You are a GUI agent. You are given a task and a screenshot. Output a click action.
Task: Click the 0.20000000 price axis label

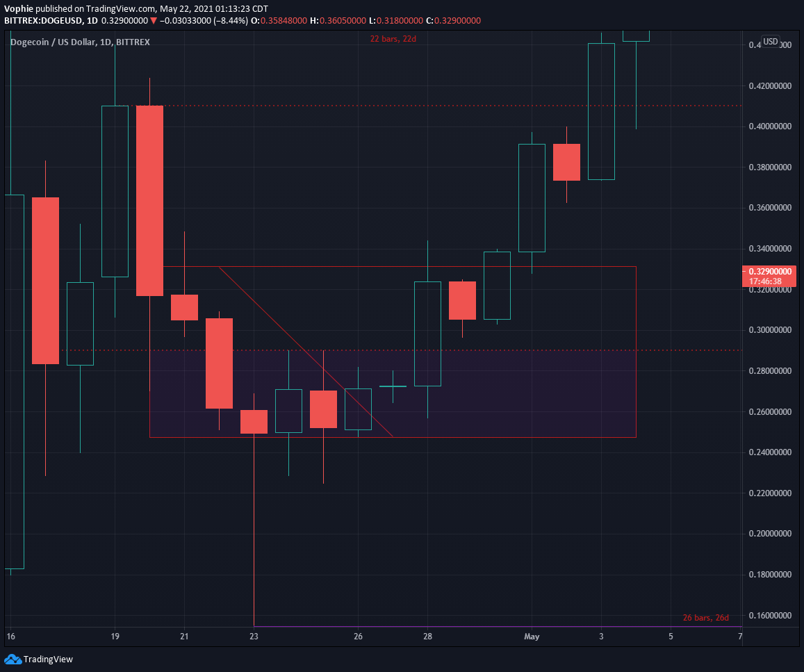point(770,534)
